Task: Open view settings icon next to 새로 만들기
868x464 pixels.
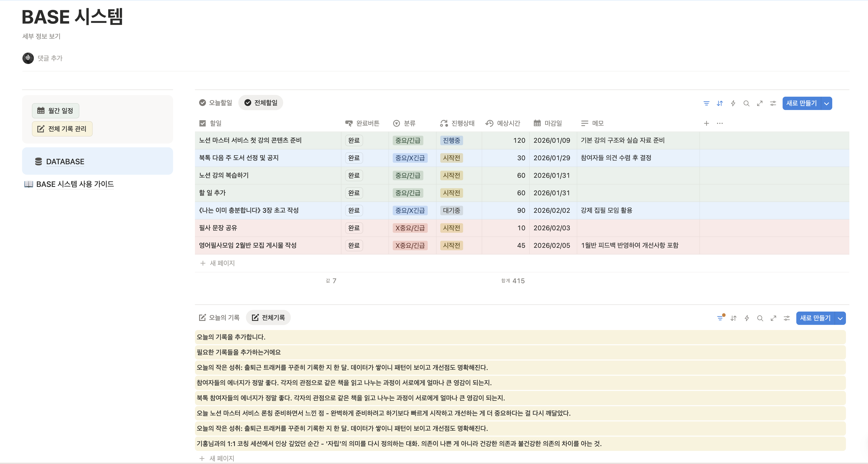Action: tap(773, 104)
